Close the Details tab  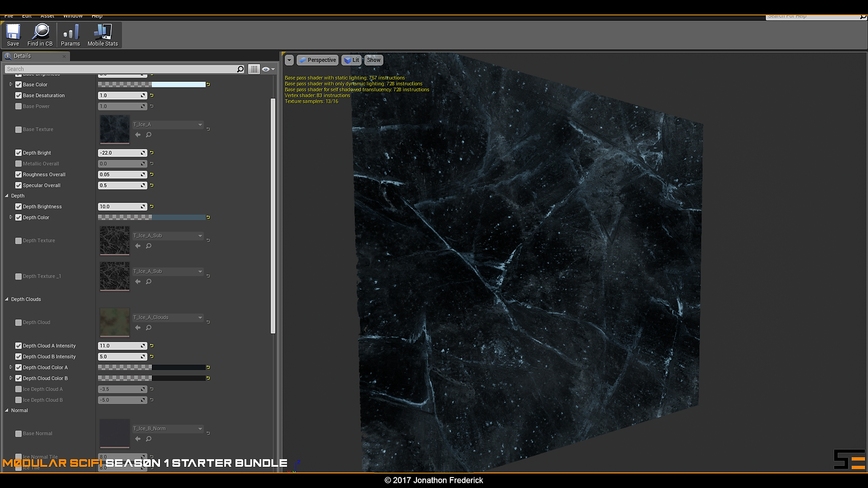64,56
